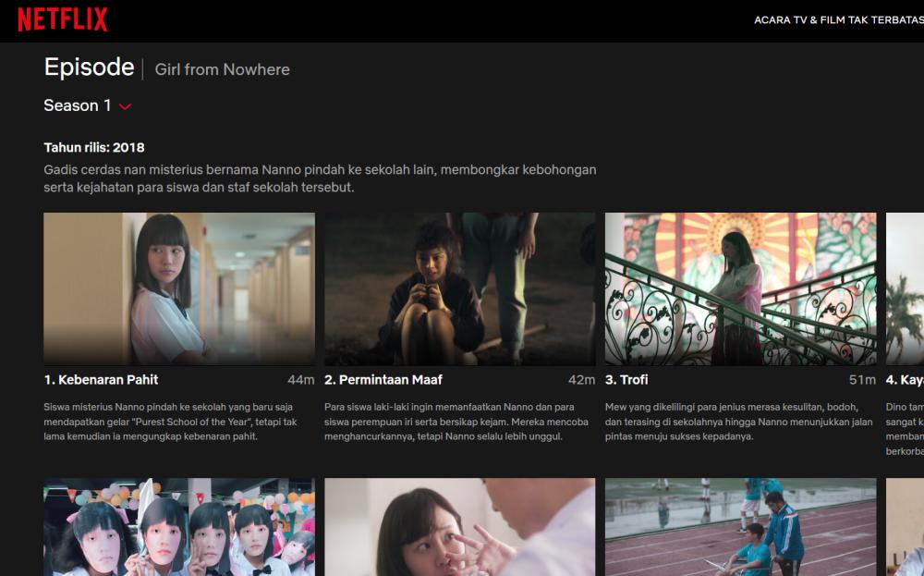Image resolution: width=924 pixels, height=576 pixels.
Task: Open the running track episode thumbnail
Action: coord(741,527)
